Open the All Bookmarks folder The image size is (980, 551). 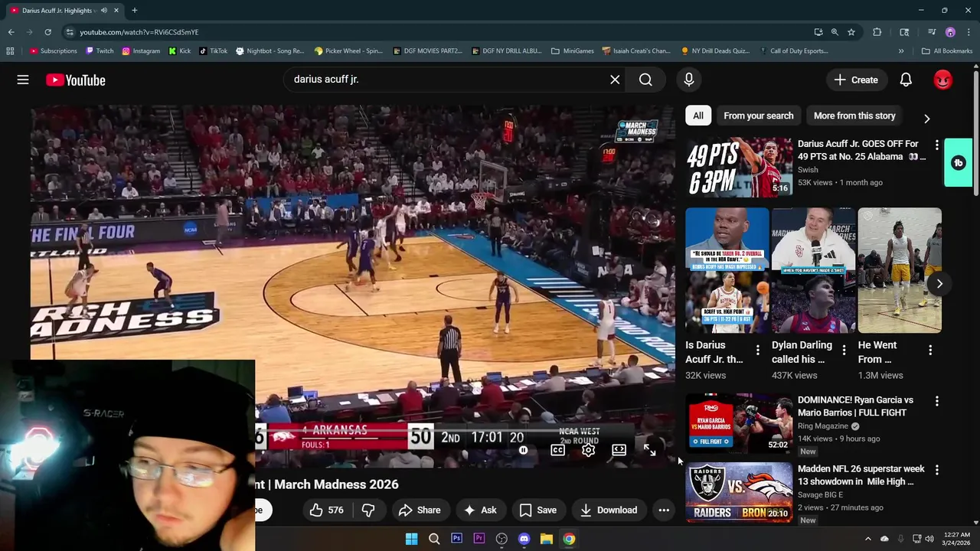[947, 51]
